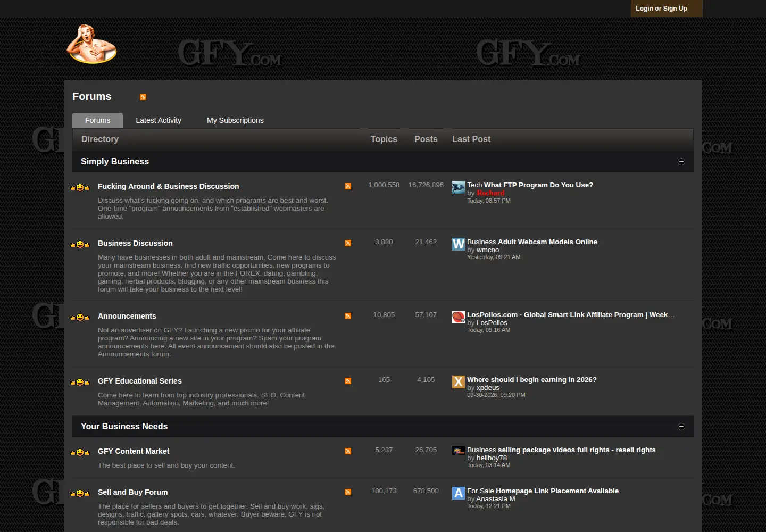Open the Announcements forum
766x532 pixels.
127,316
